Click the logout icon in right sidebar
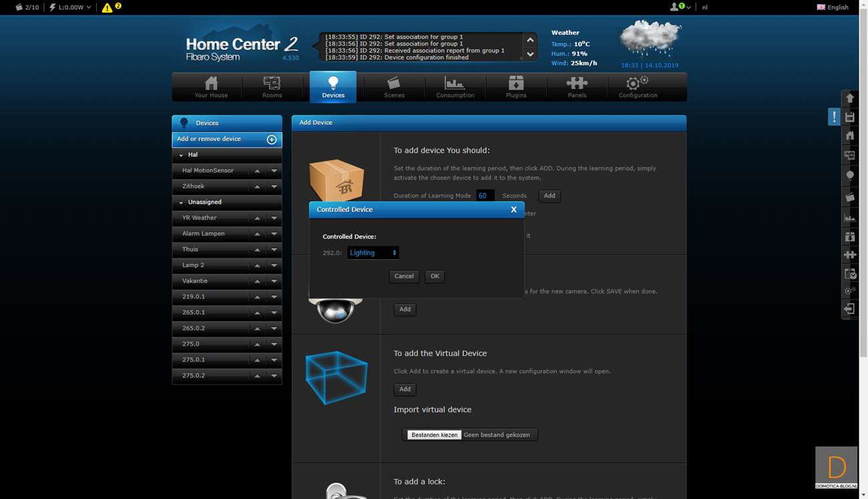The height and width of the screenshot is (499, 868). (850, 309)
